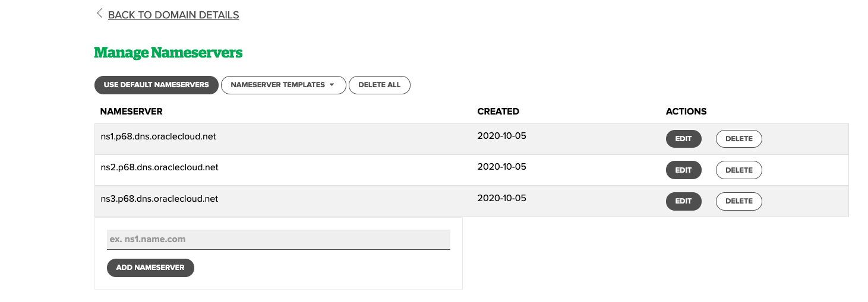Click the Actions column header
Screen dimensions: 868x302
[686, 112]
